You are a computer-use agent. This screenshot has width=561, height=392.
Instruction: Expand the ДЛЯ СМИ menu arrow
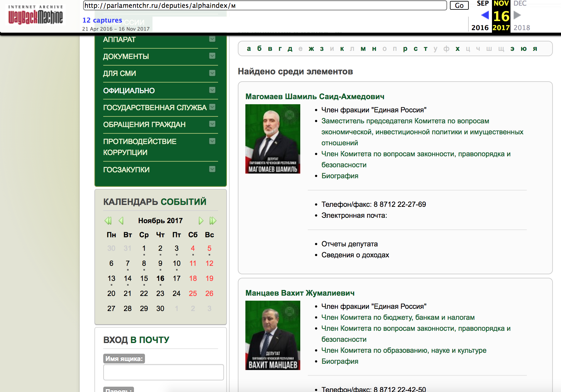pos(212,73)
